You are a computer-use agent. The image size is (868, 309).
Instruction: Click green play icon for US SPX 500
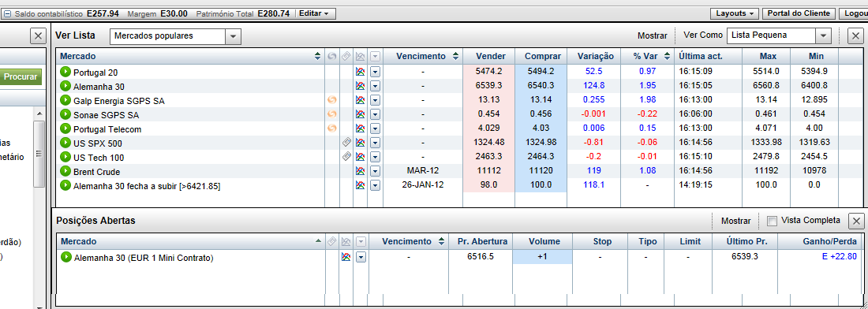(x=65, y=143)
